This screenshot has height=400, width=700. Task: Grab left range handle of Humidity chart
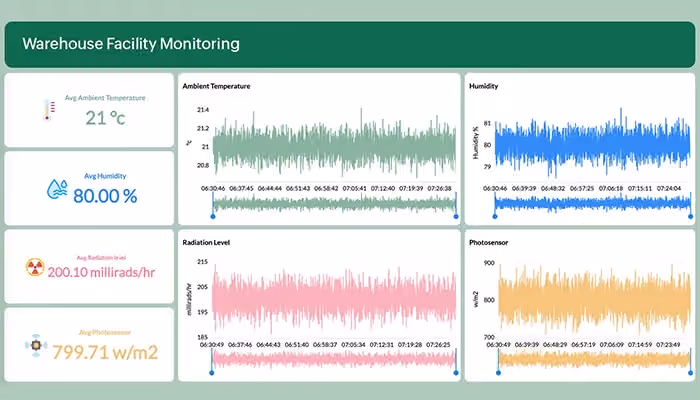pos(495,216)
